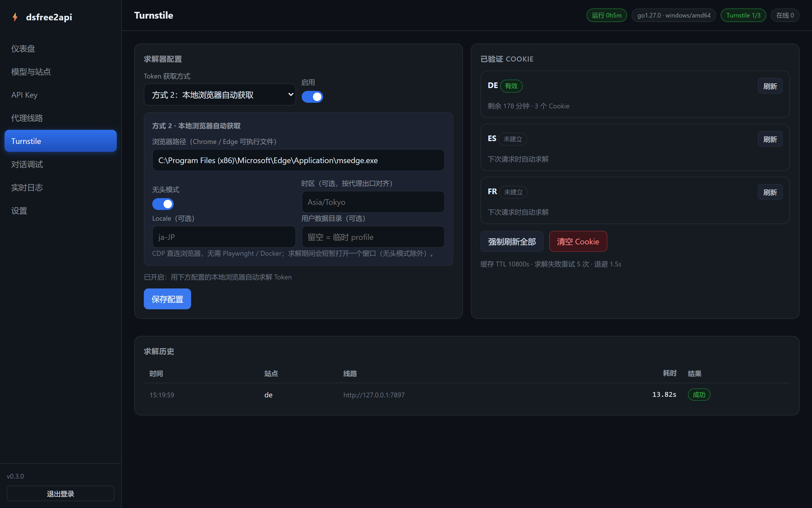This screenshot has width=812, height=508.
Task: Click the Locale ja-JP input field
Action: 224,237
